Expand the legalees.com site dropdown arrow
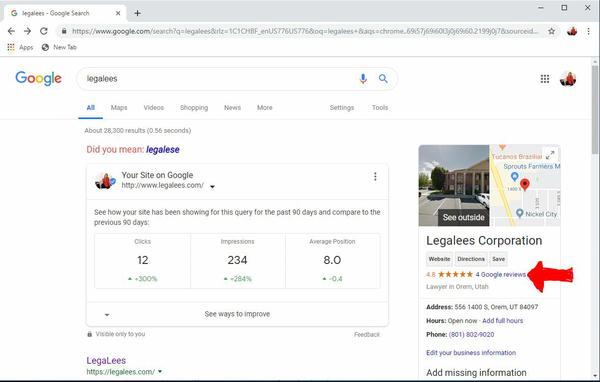The image size is (600, 382). point(212,187)
